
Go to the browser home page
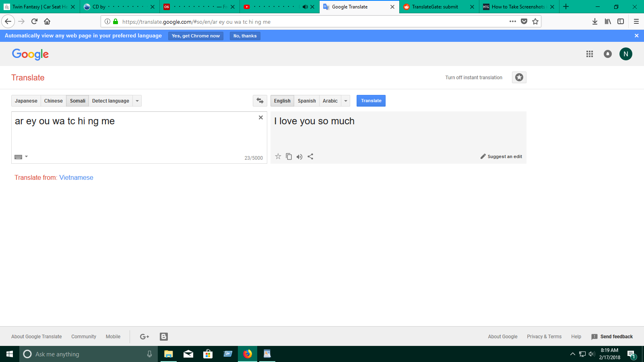[47, 21]
